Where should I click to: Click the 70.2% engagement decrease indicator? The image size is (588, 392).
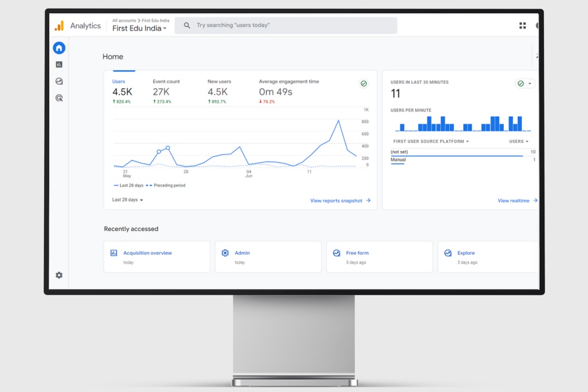[x=267, y=102]
